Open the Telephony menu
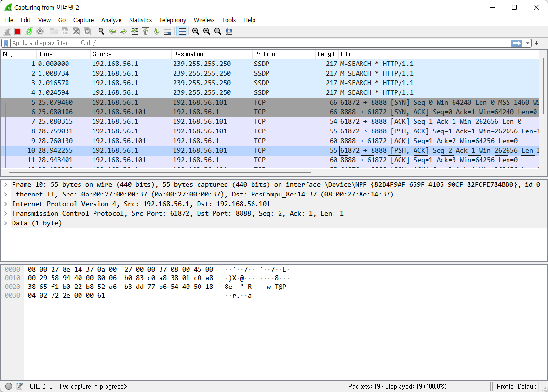 173,20
